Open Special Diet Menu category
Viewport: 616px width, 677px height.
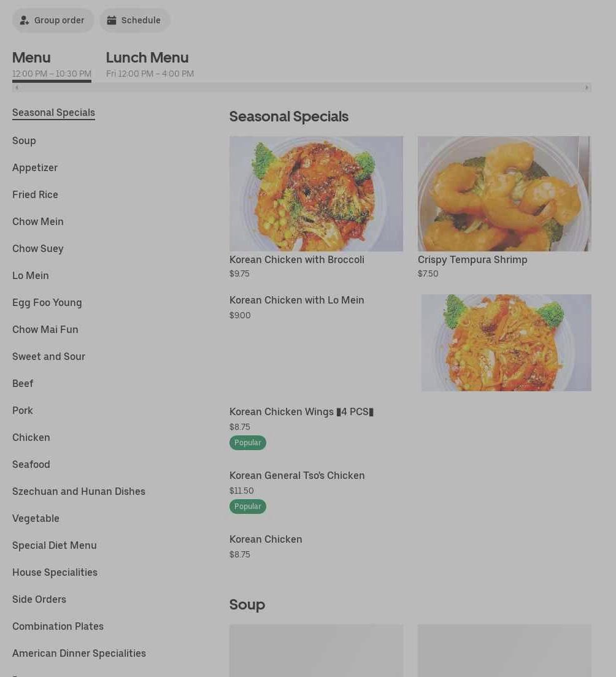click(x=55, y=545)
